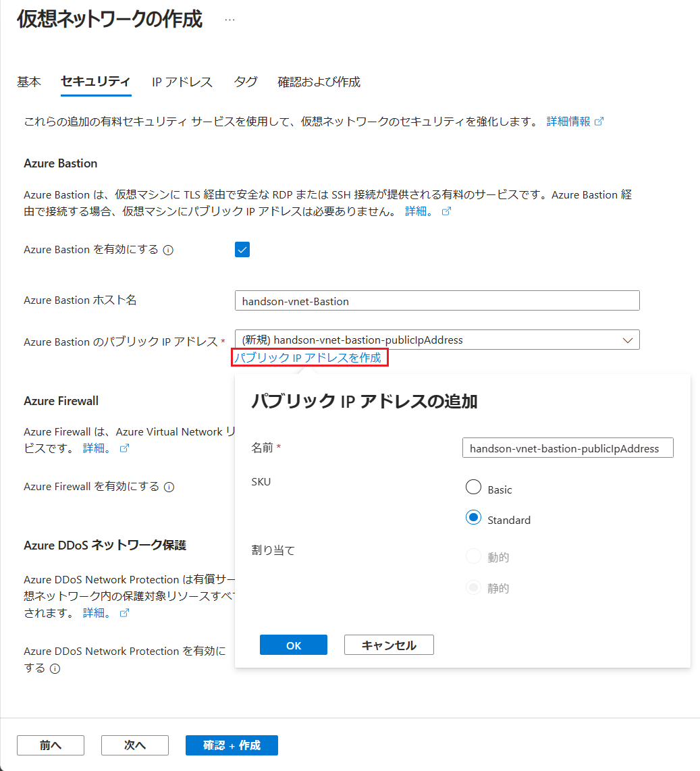Click the info icon next to Azure Firewall を有効にする
This screenshot has height=771, width=700.
pyautogui.click(x=169, y=487)
